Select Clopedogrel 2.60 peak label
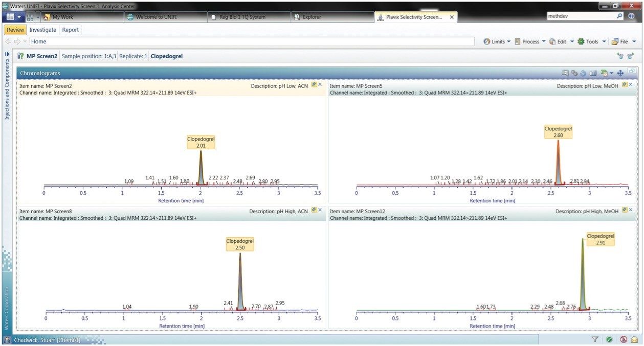644x346 pixels. (x=558, y=132)
